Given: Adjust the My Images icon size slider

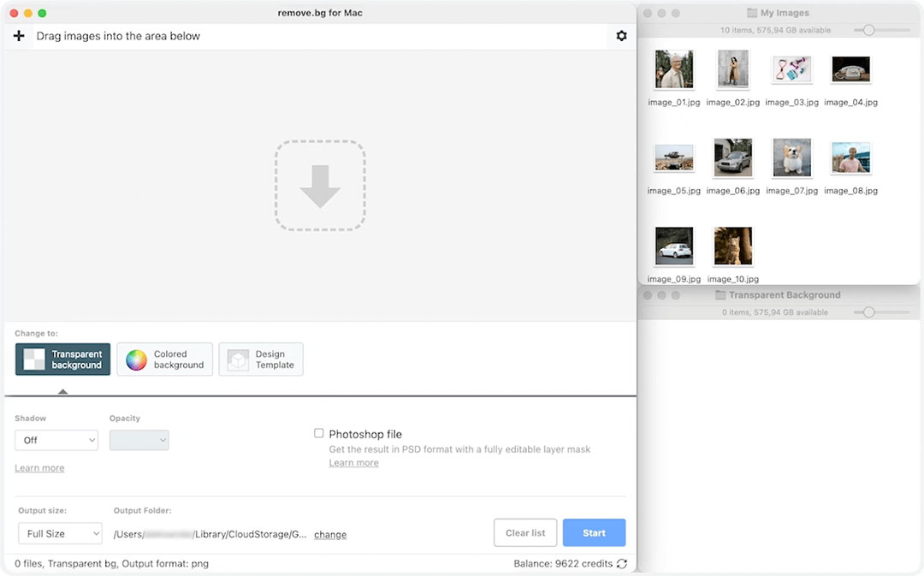Looking at the screenshot, I should [x=868, y=30].
